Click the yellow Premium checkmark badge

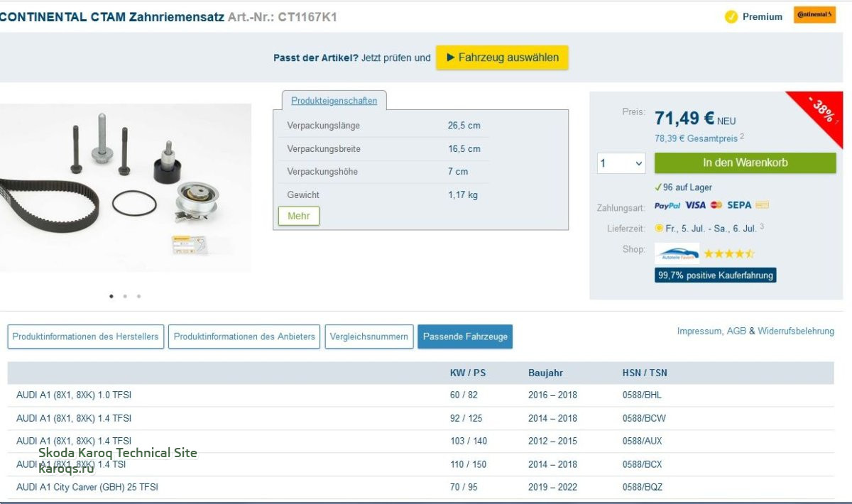pyautogui.click(x=731, y=16)
